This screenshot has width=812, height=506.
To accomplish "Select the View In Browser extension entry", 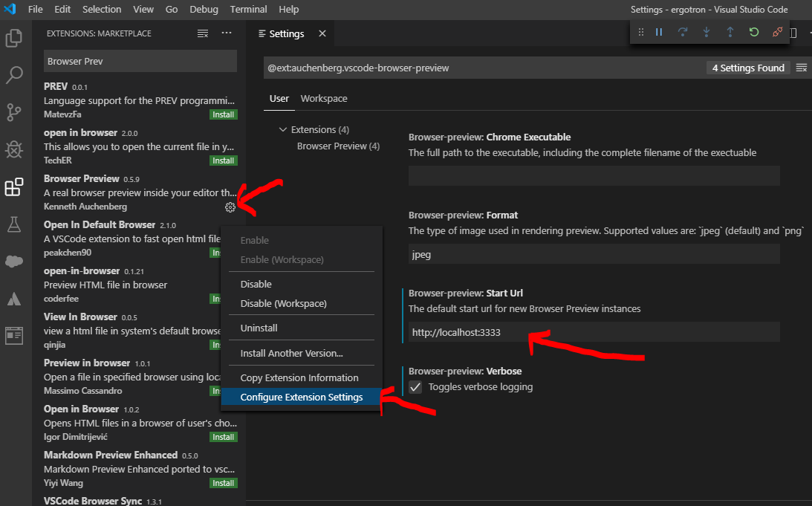I will [x=126, y=331].
